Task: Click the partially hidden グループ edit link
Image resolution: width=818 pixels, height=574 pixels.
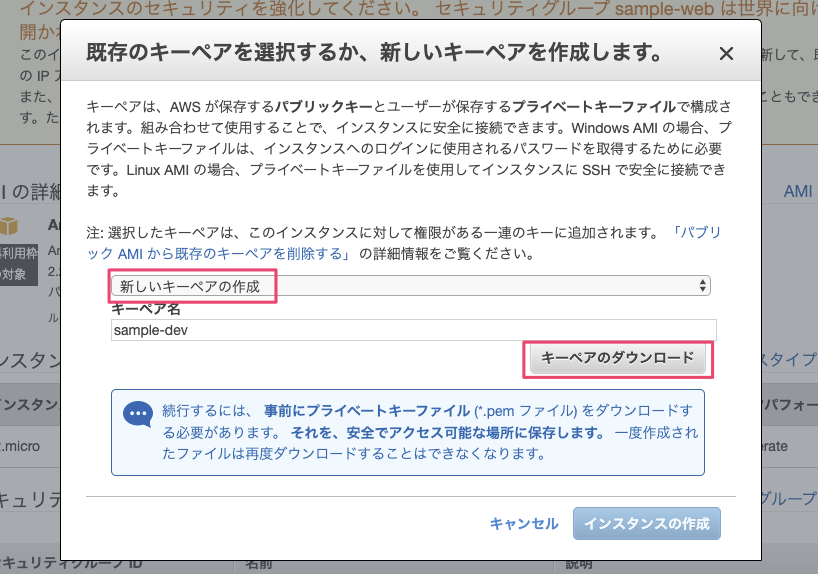Action: pos(789,498)
